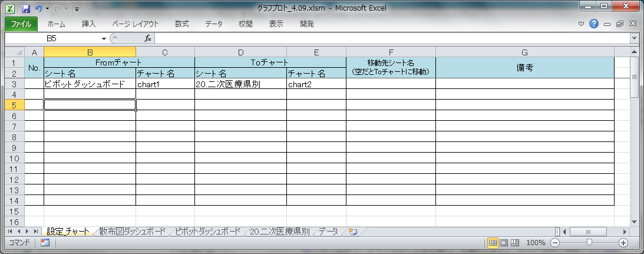This screenshot has height=254, width=644.
Task: Click the horizontal scrollbar left arrow
Action: tap(564, 232)
